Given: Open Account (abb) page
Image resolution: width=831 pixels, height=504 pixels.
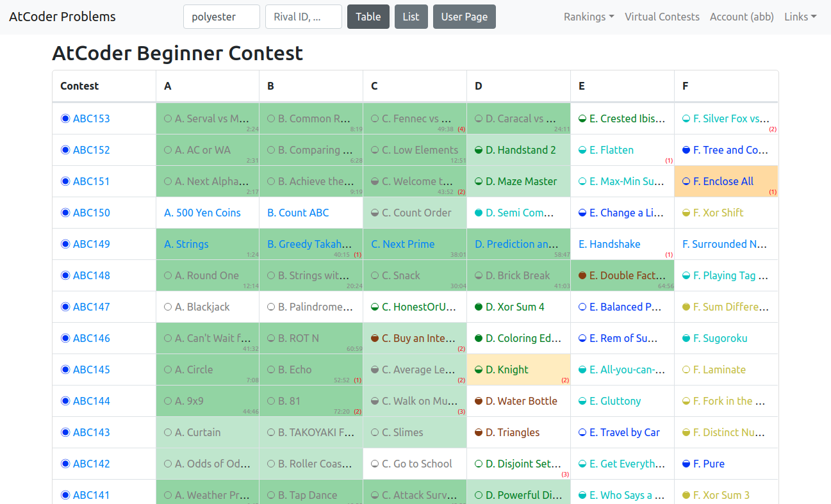Looking at the screenshot, I should pyautogui.click(x=742, y=17).
